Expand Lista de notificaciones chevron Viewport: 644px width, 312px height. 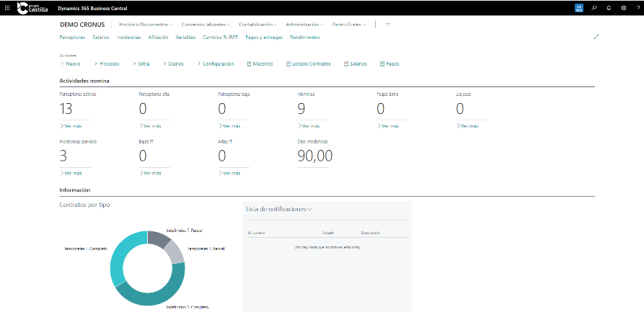coord(309,210)
